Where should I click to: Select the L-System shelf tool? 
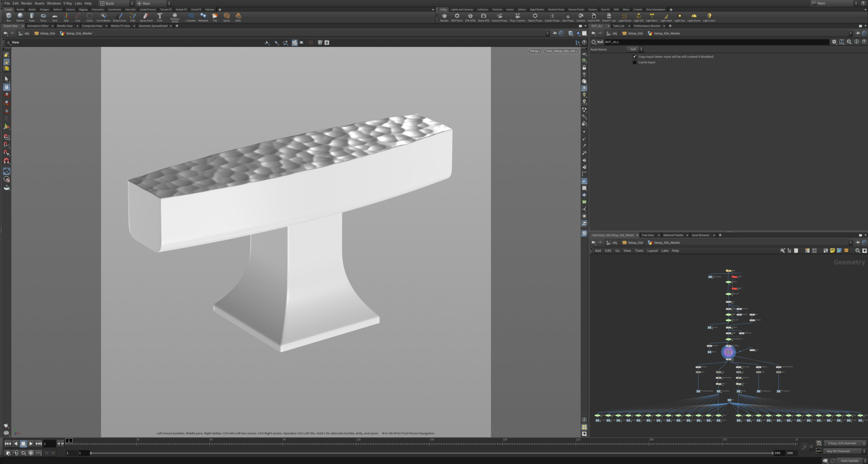tap(191, 17)
